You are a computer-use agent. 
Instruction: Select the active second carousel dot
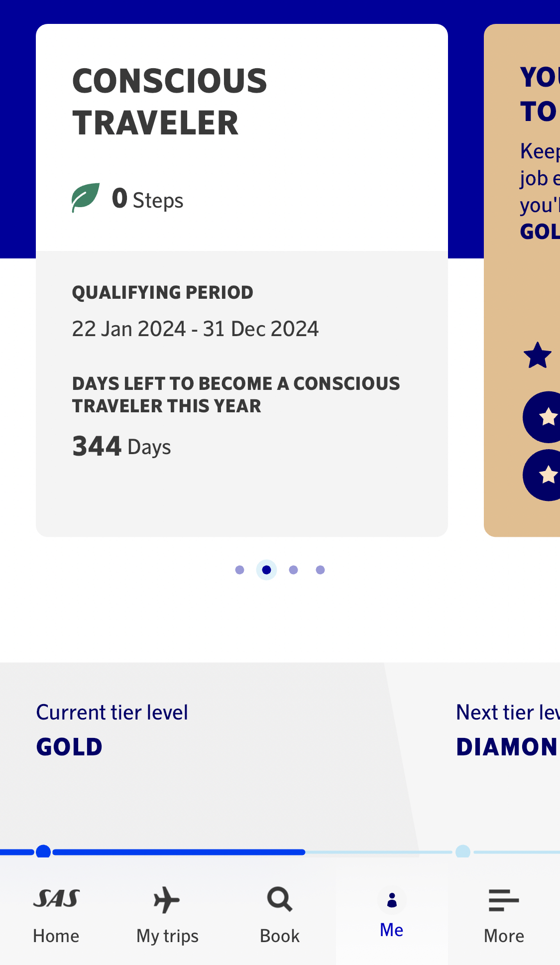pos(266,570)
